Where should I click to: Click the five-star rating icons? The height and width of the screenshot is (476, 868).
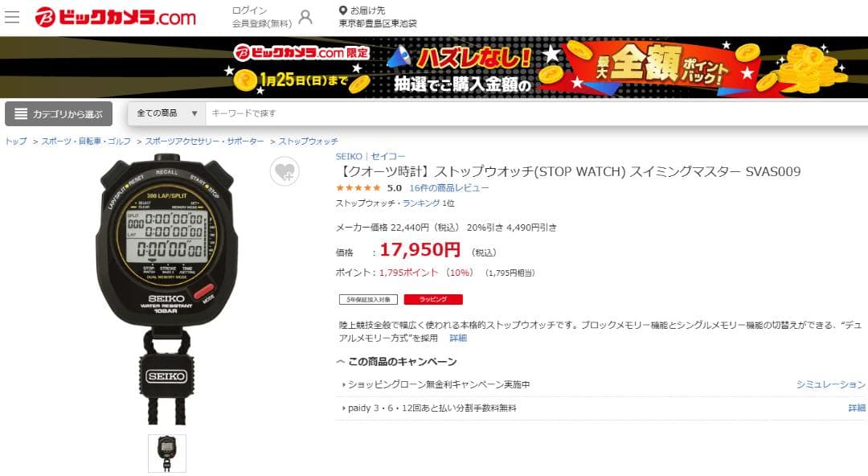[x=358, y=188]
